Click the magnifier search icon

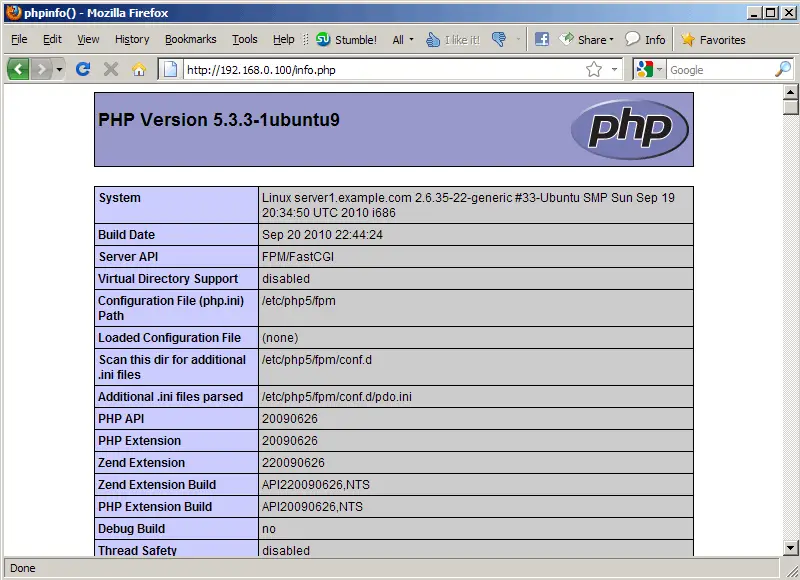[x=783, y=69]
